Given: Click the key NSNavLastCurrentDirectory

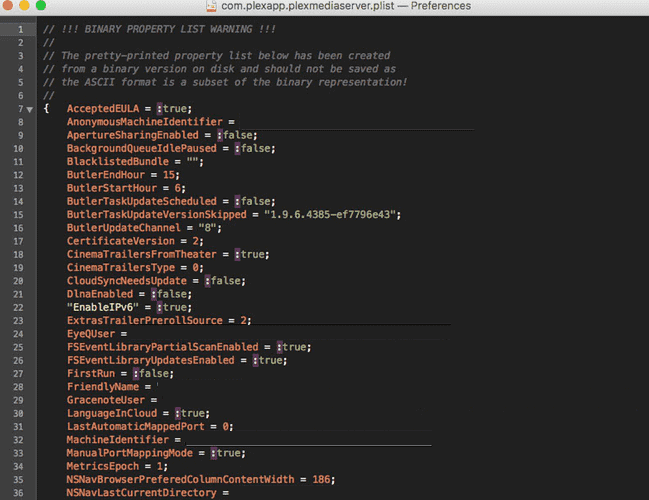Looking at the screenshot, I should tap(142, 493).
